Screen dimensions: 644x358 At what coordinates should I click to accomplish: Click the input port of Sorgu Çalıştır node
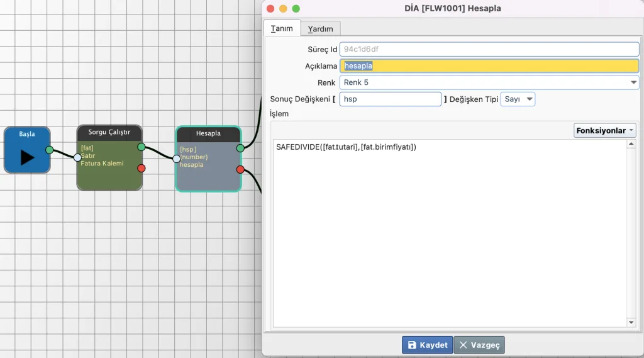pos(77,157)
